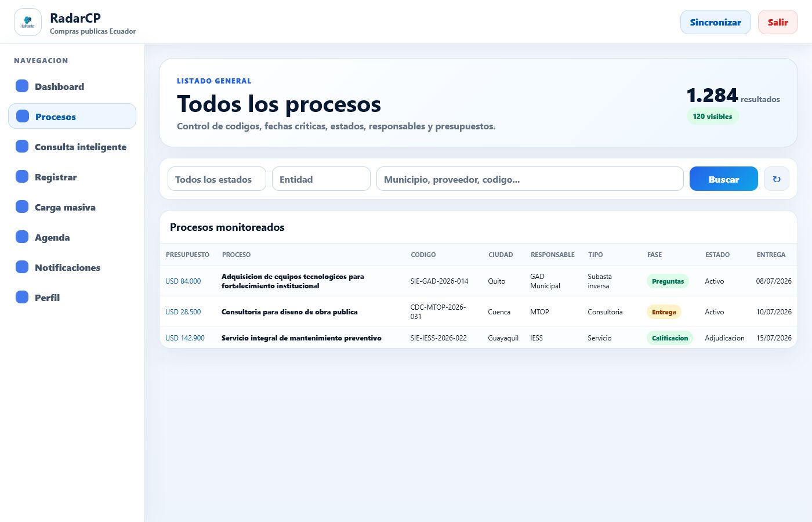Open Notificaciones in the sidebar
Screen dimensions: 812x522
[x=72, y=267]
